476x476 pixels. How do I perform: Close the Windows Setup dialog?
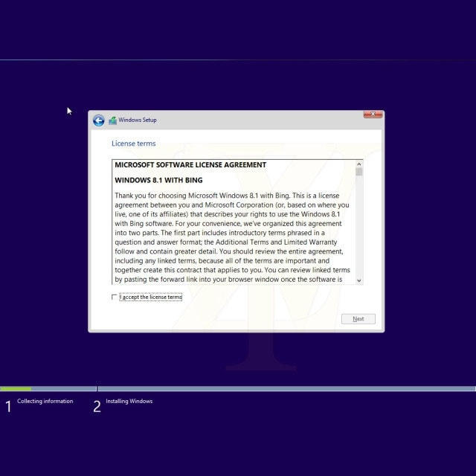click(373, 114)
